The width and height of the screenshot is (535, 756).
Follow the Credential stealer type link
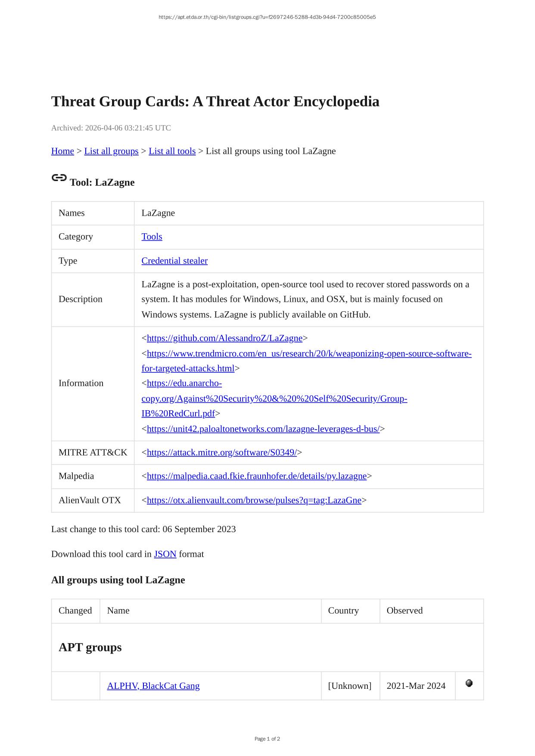pyautogui.click(x=174, y=261)
